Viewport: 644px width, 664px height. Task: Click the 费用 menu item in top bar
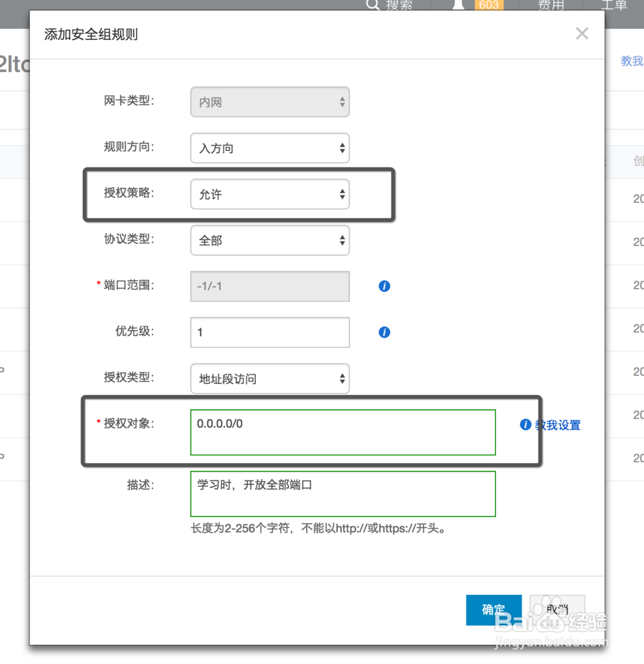[551, 5]
